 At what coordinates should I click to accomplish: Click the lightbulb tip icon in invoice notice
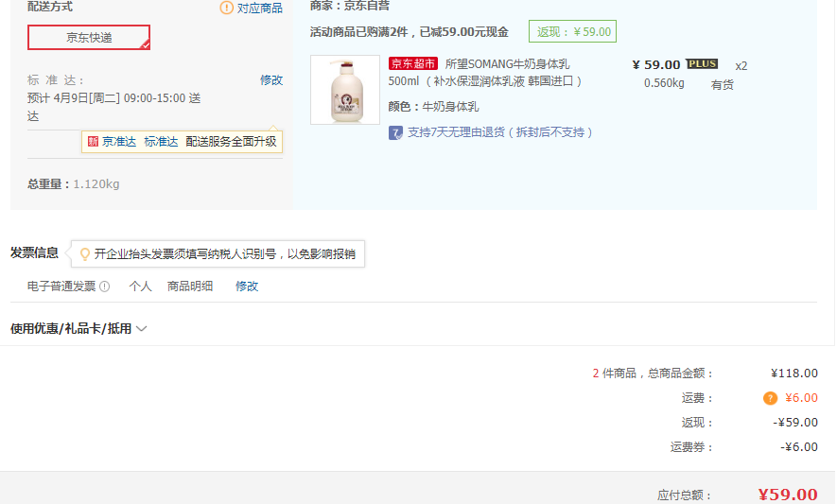(84, 254)
